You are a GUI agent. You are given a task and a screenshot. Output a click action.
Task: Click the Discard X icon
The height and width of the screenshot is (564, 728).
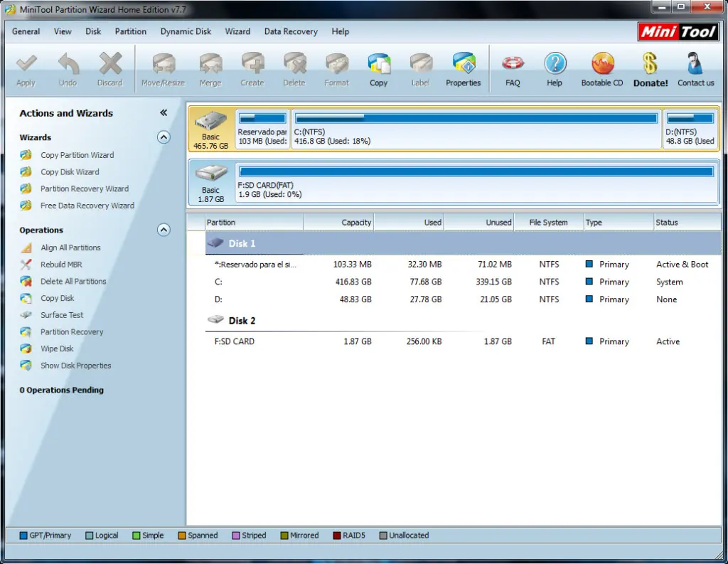point(110,63)
